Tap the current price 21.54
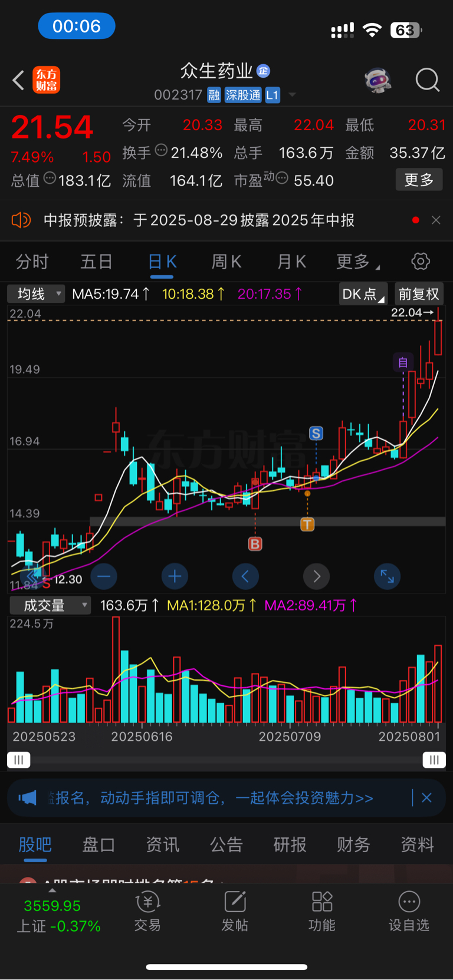The height and width of the screenshot is (980, 453). tap(52, 127)
